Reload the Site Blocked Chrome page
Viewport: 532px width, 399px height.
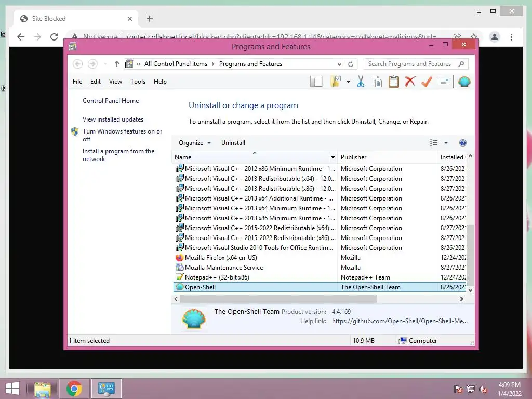pos(54,37)
